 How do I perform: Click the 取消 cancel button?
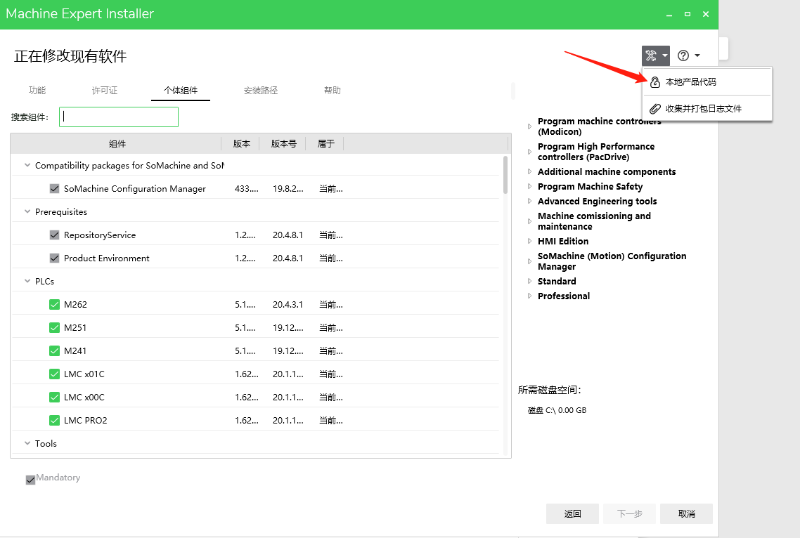tap(686, 514)
